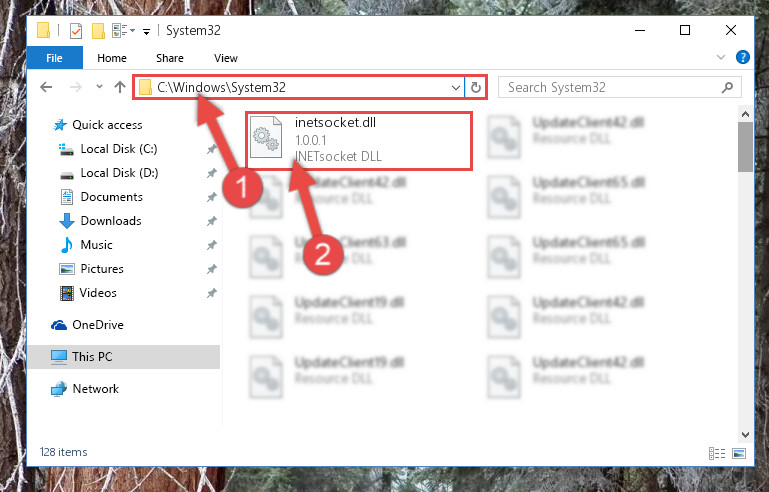The height and width of the screenshot is (492, 769).
Task: Click the Properties checkmark quick access icon
Action: (76, 31)
